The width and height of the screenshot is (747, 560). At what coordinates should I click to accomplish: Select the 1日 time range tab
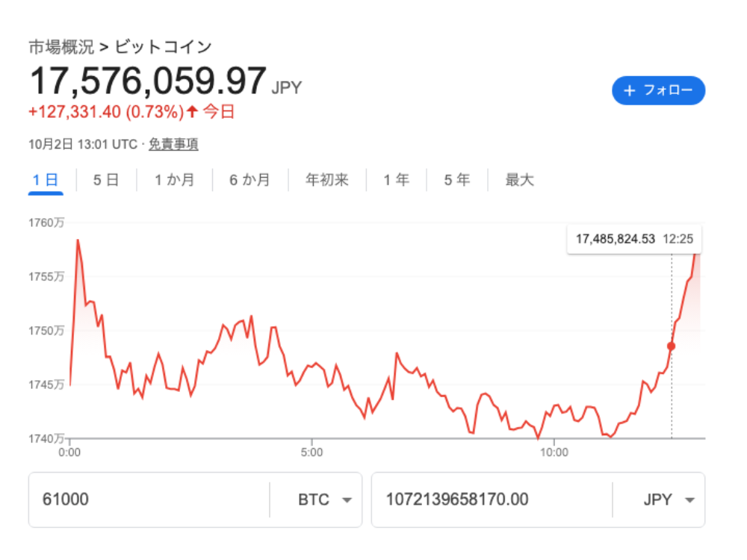pos(46,180)
